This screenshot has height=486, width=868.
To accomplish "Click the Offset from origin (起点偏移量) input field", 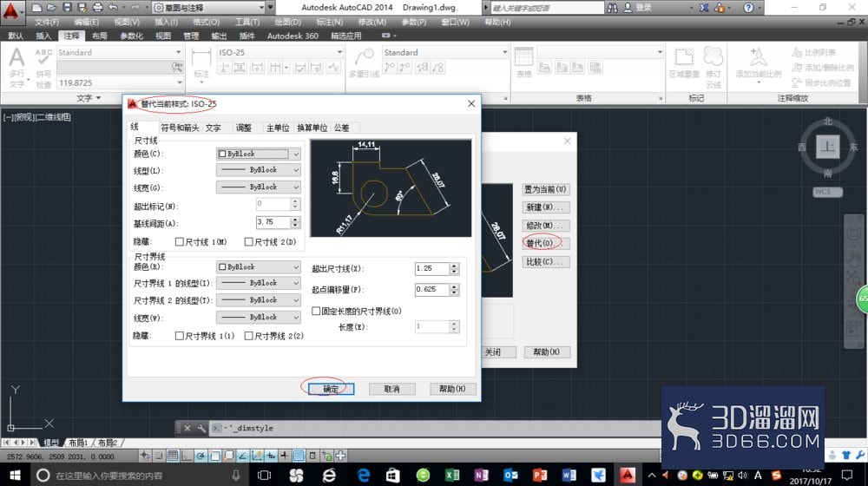I will (431, 290).
